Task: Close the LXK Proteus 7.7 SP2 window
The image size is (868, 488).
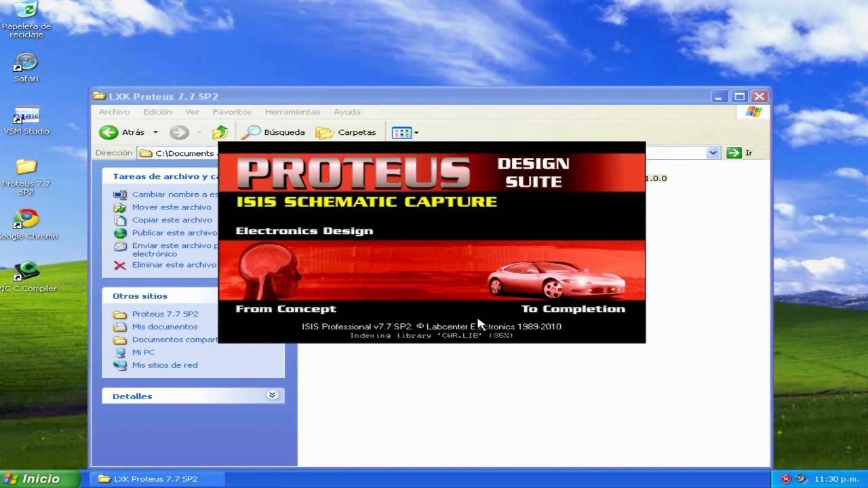Action: pyautogui.click(x=759, y=96)
